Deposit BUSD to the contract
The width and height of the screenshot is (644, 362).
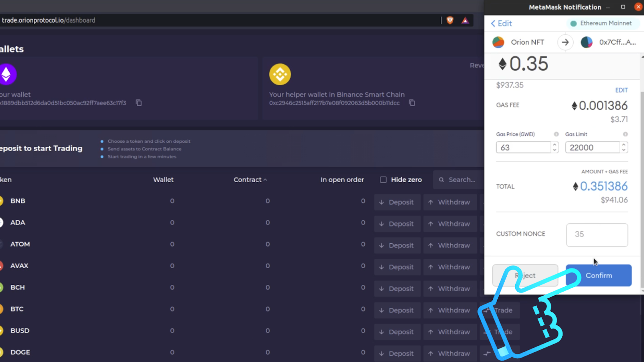click(397, 332)
